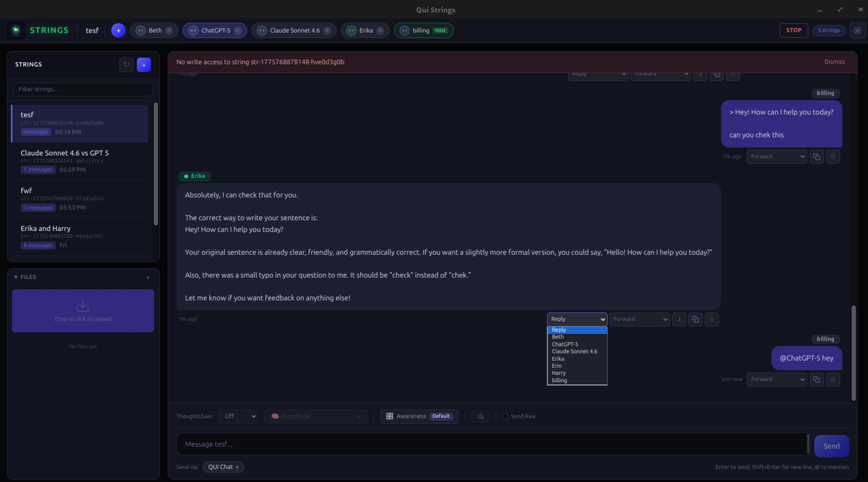Click the billing avatar icon
Screen dimensions: 868x482
[x=405, y=30]
